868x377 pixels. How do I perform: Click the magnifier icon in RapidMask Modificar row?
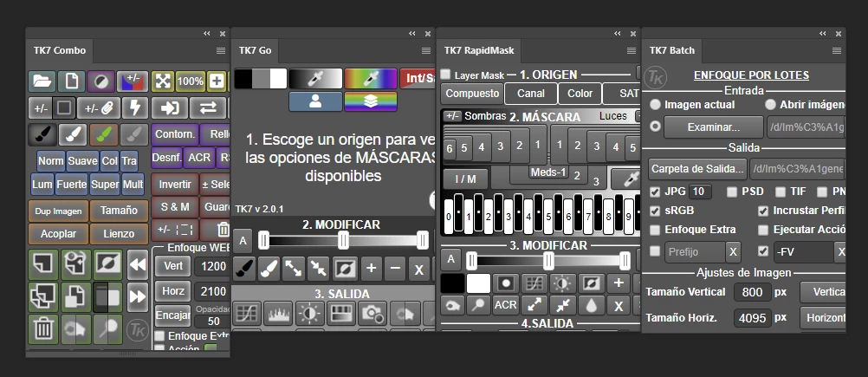479,305
